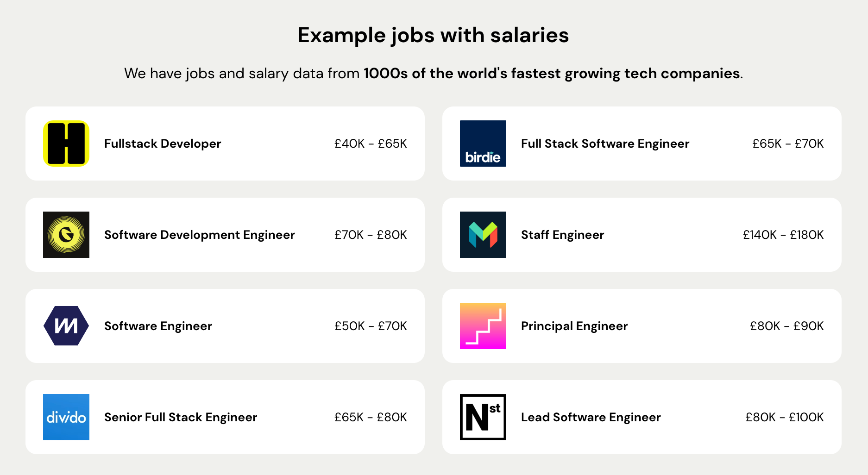Click the pink staircase gradient logo
868x475 pixels.
tap(483, 326)
